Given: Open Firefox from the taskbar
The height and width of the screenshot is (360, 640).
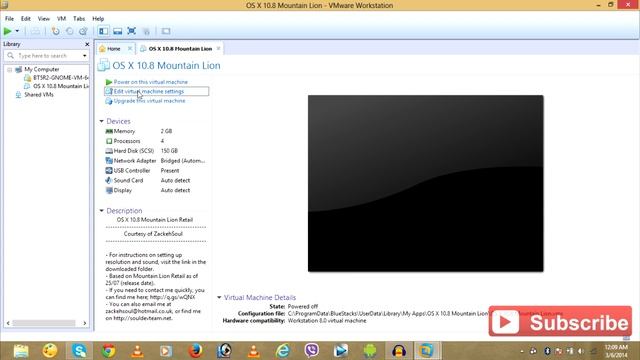Looking at the screenshot, I should [196, 351].
